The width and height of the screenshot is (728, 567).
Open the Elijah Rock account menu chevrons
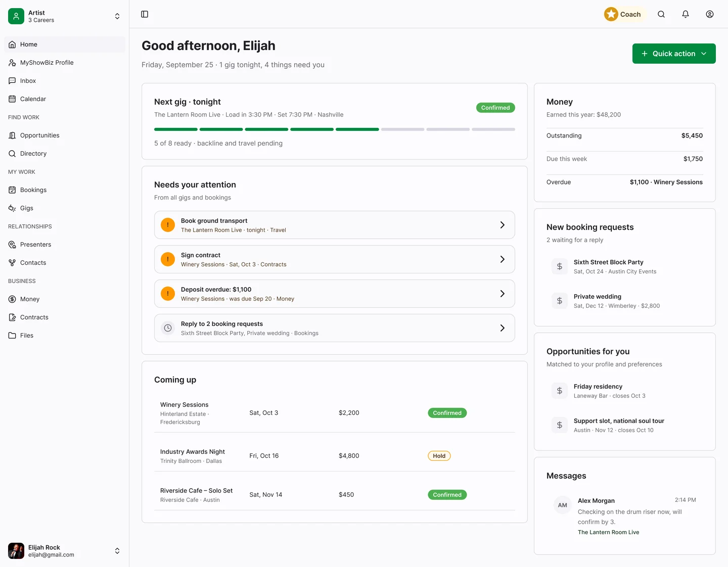117,551
